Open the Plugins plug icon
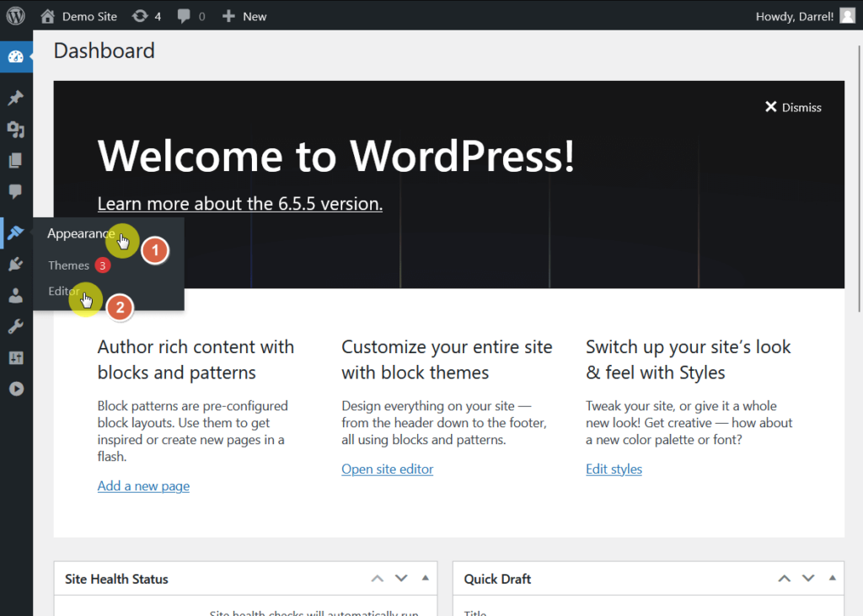Viewport: 863px width, 616px height. pyautogui.click(x=16, y=265)
